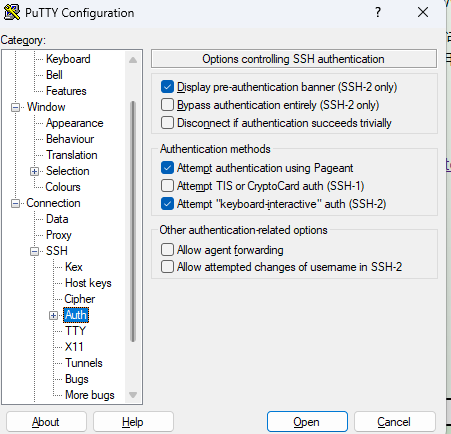Select Tunnels in the category tree
Screen dimensions: 451x434
(x=84, y=363)
